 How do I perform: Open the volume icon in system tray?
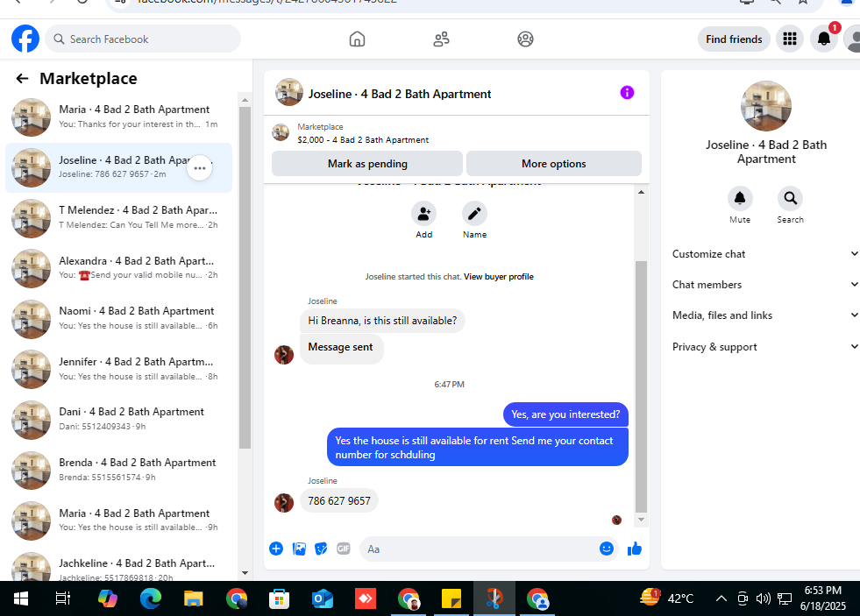tap(763, 598)
